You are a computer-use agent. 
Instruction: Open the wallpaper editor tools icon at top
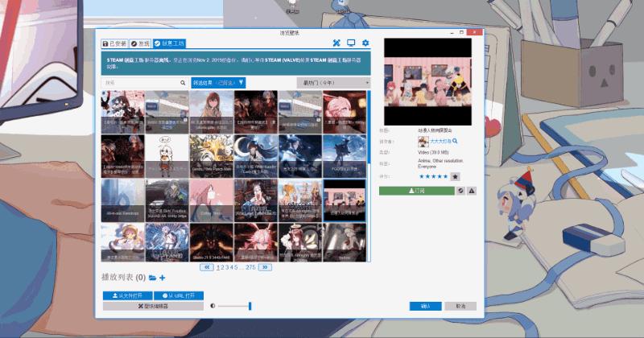pos(336,43)
